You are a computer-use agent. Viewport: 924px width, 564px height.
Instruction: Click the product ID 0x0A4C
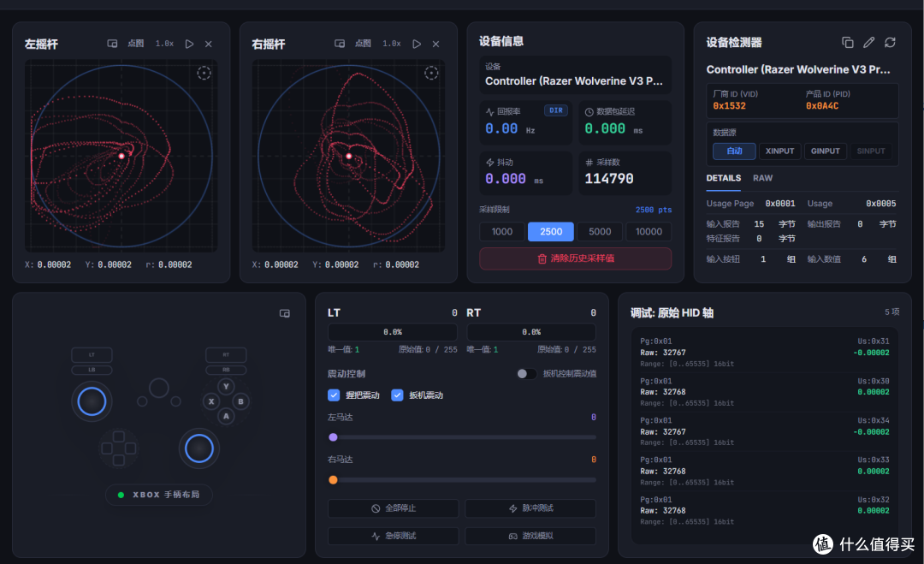click(x=822, y=106)
